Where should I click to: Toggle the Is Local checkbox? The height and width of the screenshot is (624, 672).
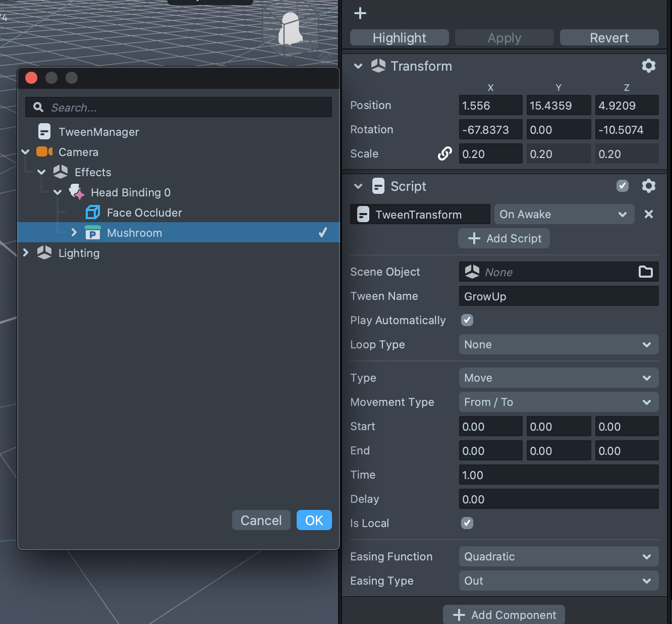(x=467, y=523)
